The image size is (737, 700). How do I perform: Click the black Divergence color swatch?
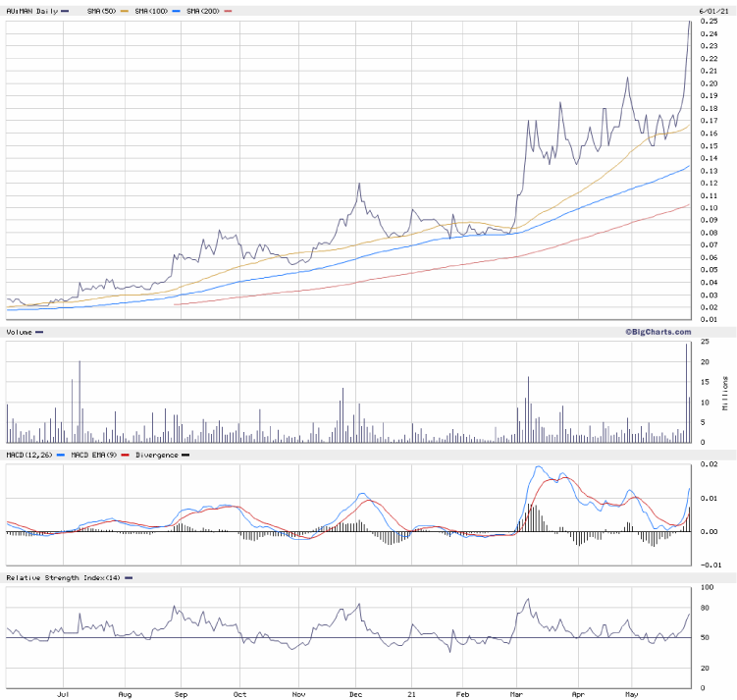click(186, 455)
